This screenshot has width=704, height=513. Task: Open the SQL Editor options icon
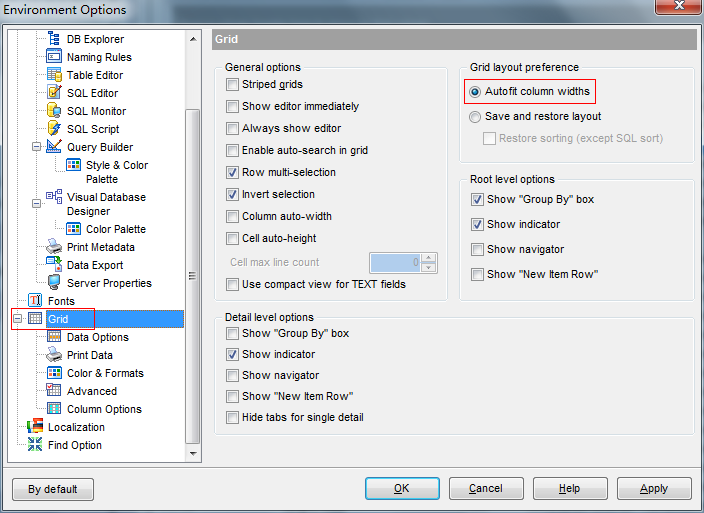click(54, 93)
